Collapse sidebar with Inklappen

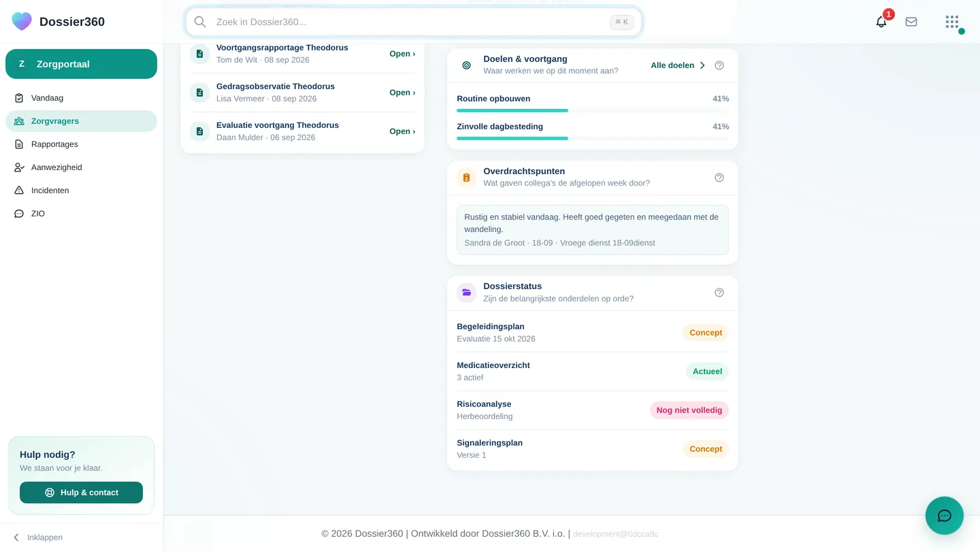pos(38,537)
